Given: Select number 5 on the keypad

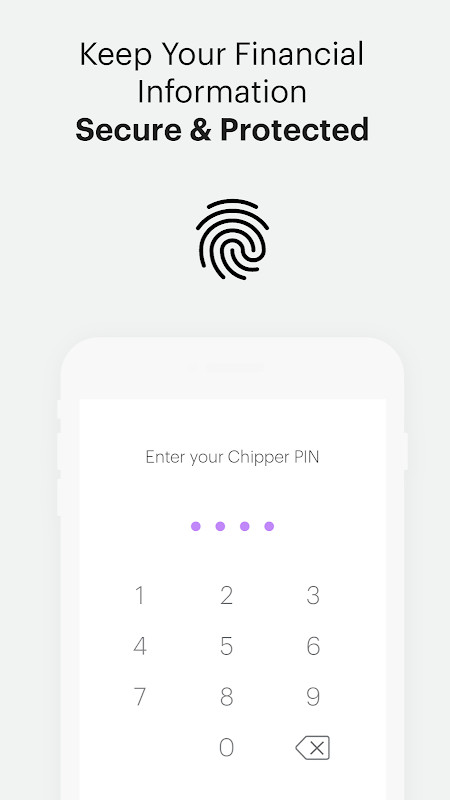Looking at the screenshot, I should point(227,646).
